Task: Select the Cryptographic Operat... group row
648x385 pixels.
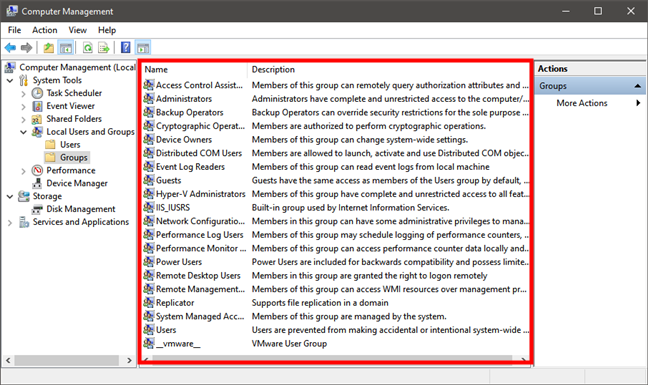Action: click(x=336, y=126)
